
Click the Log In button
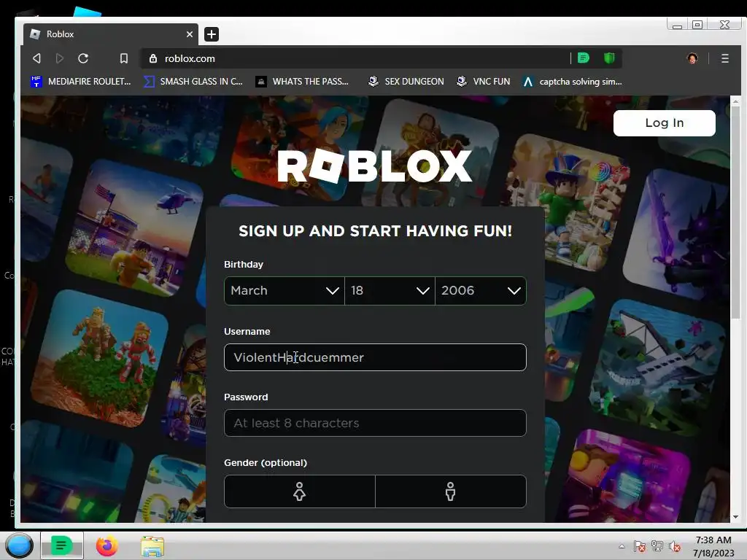pyautogui.click(x=664, y=122)
